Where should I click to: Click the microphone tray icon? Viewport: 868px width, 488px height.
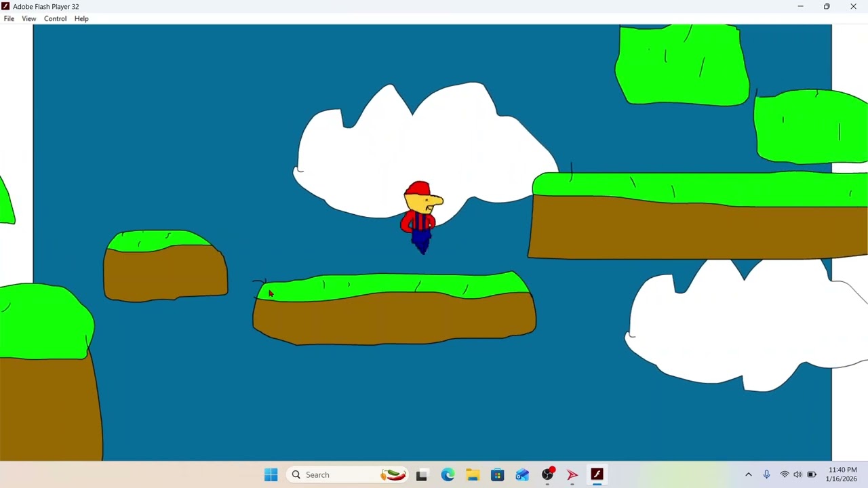click(766, 474)
